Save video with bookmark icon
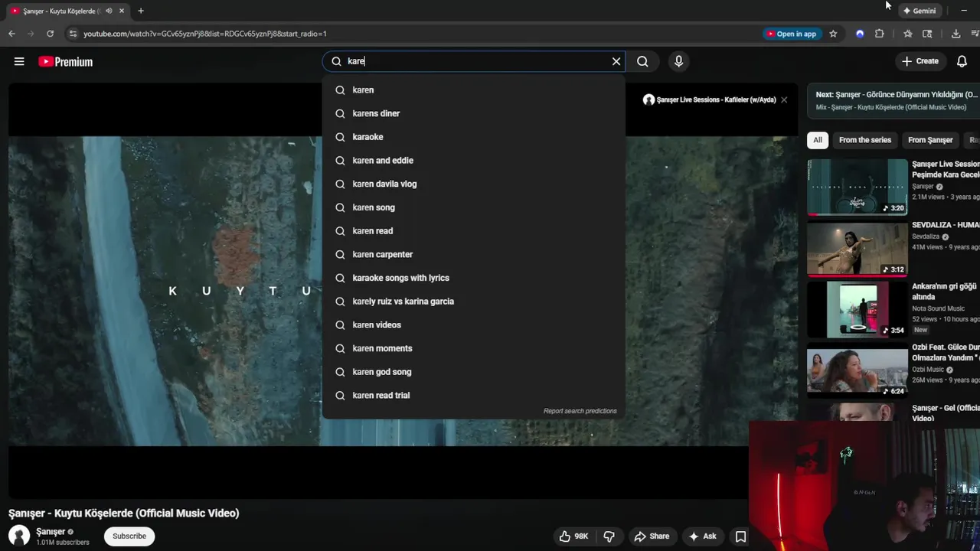This screenshot has width=980, height=551. coord(740,536)
